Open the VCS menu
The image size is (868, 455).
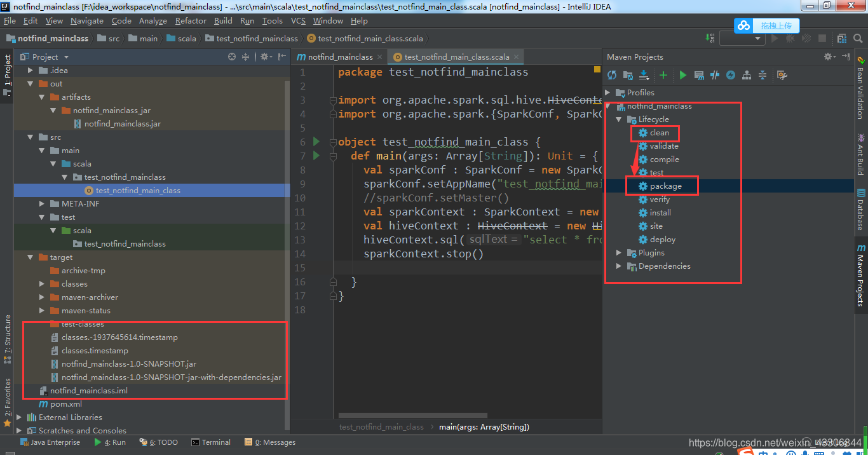[298, 20]
